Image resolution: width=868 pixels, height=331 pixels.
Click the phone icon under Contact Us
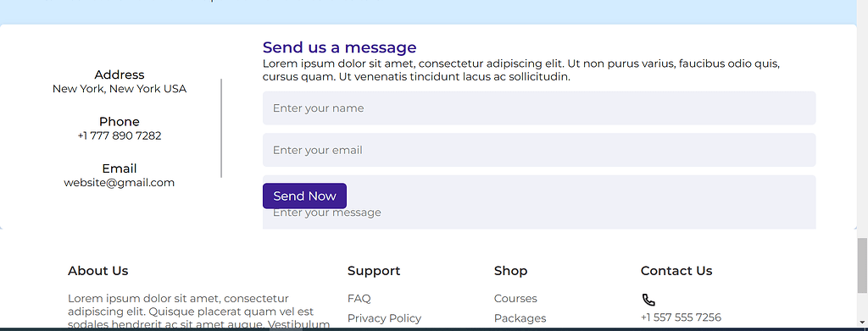[x=648, y=300]
